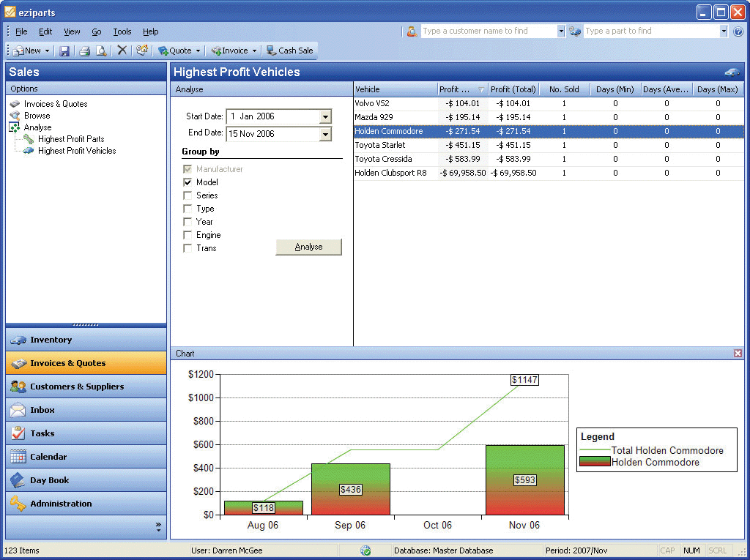The height and width of the screenshot is (560, 750).
Task: Click Holden Commodore legend color swatch
Action: point(595,462)
